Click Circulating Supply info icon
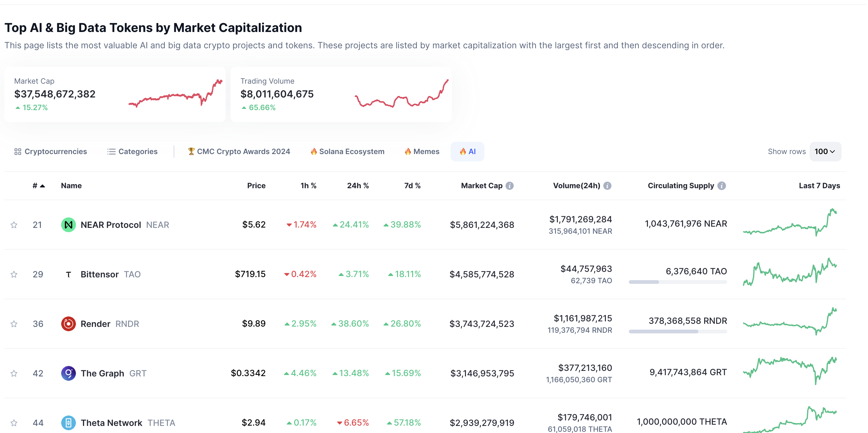 pos(721,185)
